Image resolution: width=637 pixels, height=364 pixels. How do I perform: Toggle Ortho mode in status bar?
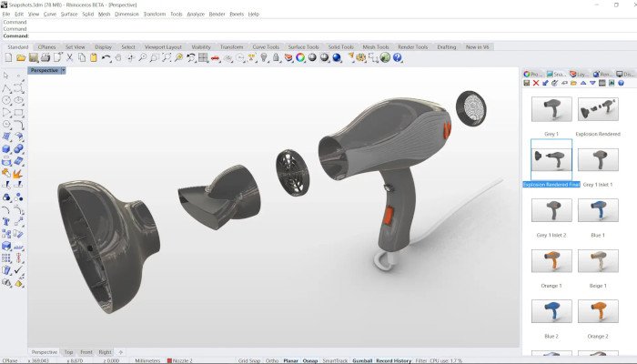point(271,360)
